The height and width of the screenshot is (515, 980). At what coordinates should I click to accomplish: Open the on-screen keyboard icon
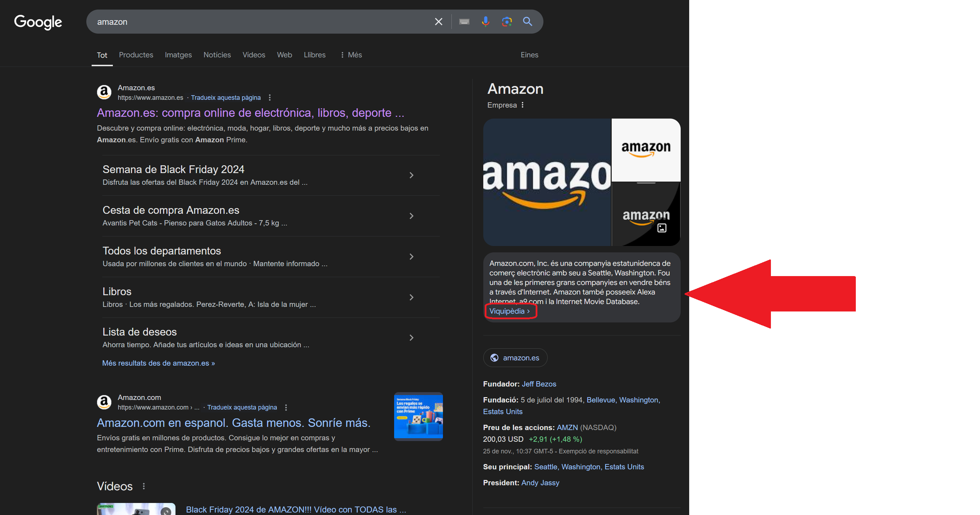point(464,22)
